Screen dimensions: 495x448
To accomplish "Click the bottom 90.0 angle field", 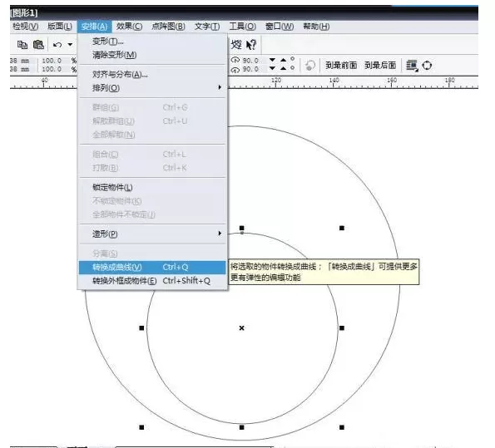I will pyautogui.click(x=250, y=69).
